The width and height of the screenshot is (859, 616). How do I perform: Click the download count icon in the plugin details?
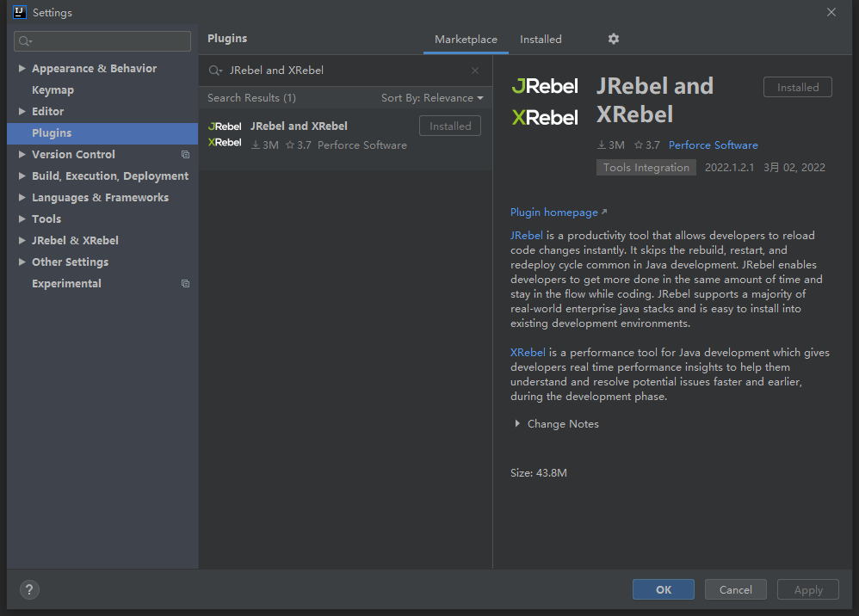(602, 145)
